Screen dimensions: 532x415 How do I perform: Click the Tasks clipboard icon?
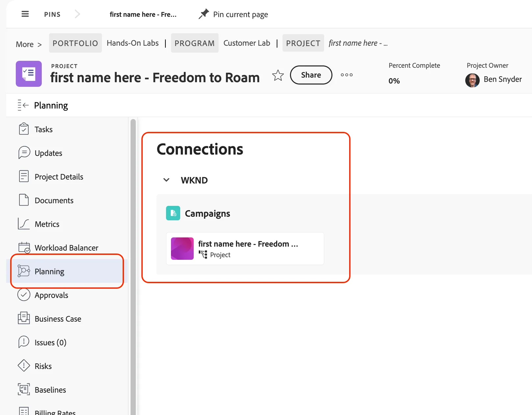24,129
